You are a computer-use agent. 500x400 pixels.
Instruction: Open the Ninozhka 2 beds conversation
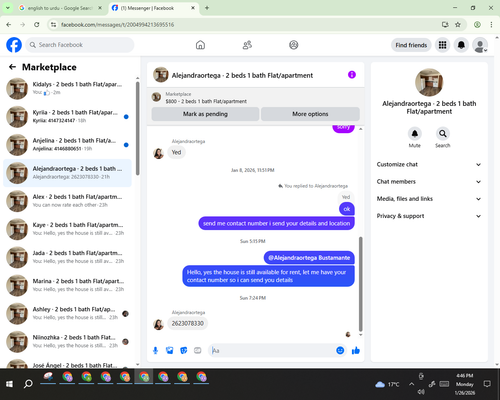pyautogui.click(x=67, y=341)
